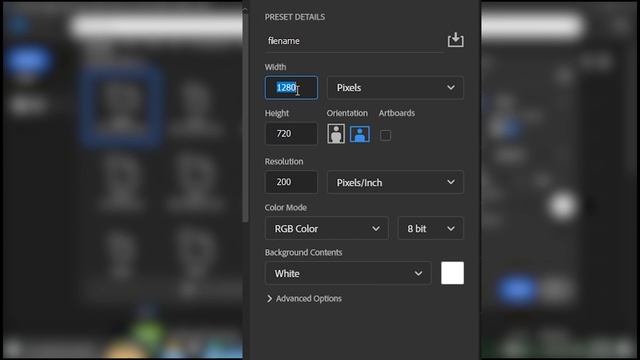Enable the Artboards checkbox
Screen dimensions: 640x360
pyautogui.click(x=385, y=135)
